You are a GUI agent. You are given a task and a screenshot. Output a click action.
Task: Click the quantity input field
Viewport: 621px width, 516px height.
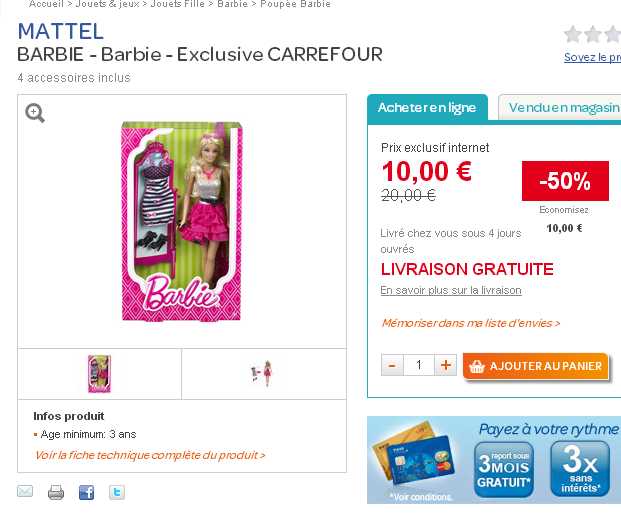point(419,365)
